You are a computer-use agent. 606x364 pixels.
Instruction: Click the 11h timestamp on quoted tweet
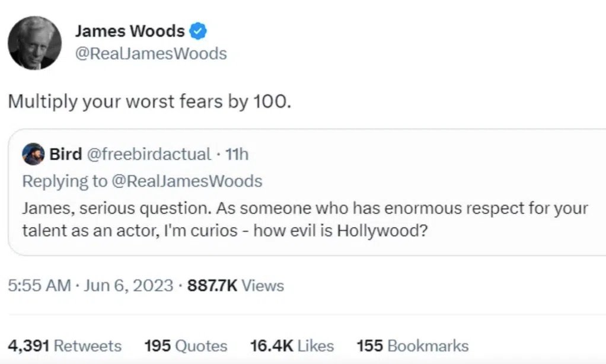pos(237,154)
